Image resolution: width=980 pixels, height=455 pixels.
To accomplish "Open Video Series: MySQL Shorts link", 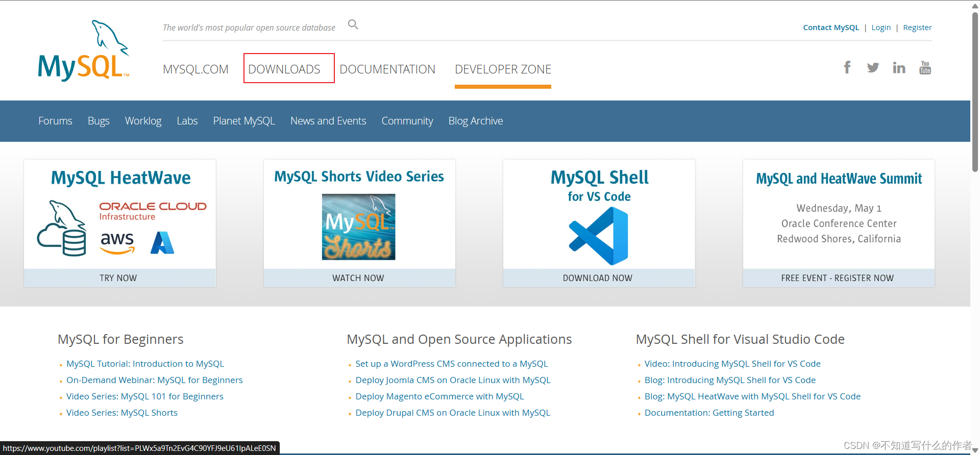I will click(121, 413).
